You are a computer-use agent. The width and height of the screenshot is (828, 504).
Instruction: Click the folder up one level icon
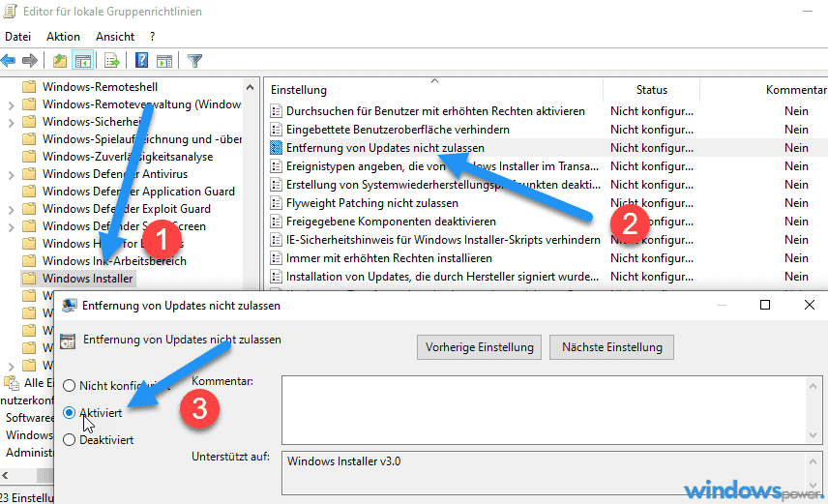point(61,61)
